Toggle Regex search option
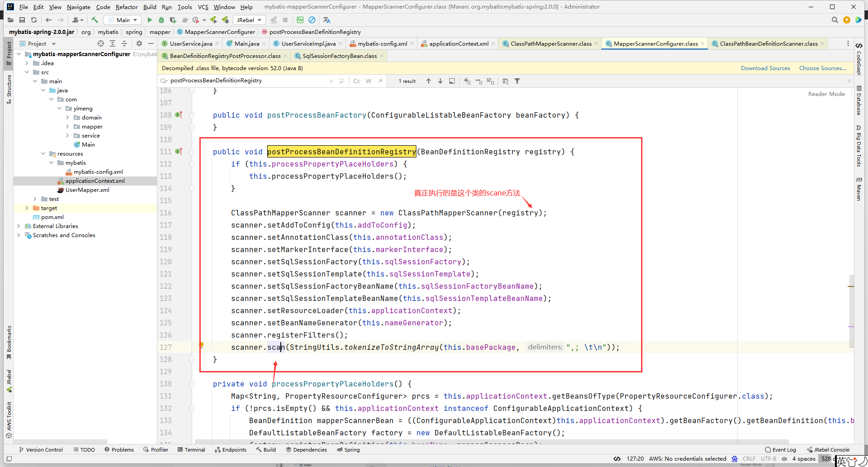This screenshot has height=467, width=868. 380,81
